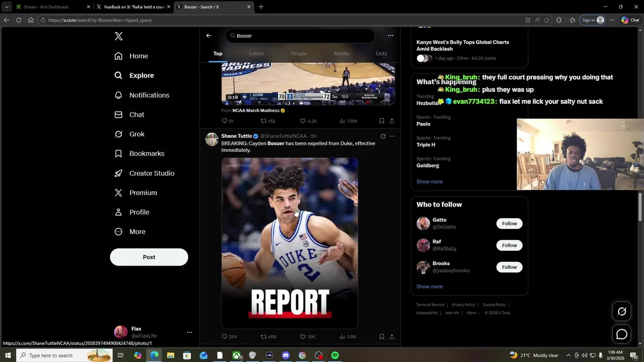The width and height of the screenshot is (644, 362).
Task: Open the floating chat messages button
Action: tap(622, 334)
